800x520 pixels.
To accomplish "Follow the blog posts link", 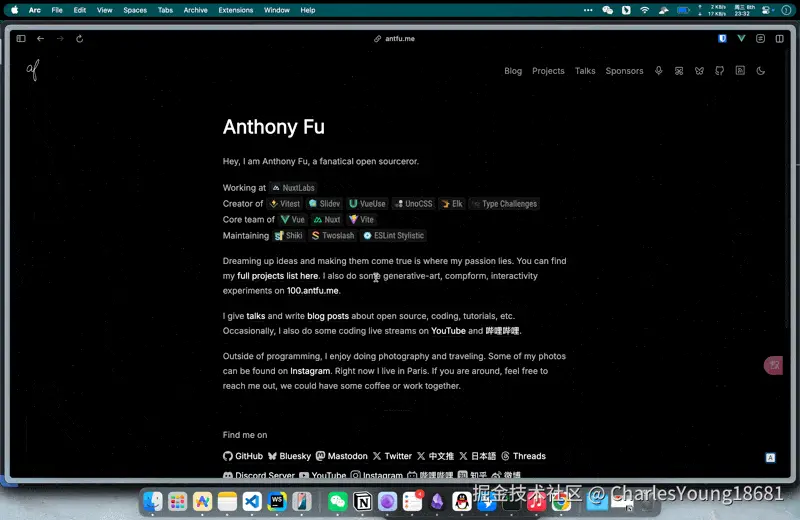I will click(328, 316).
